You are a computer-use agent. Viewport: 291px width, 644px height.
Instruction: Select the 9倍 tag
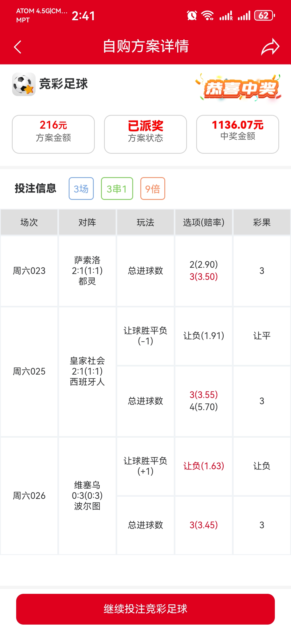(153, 189)
